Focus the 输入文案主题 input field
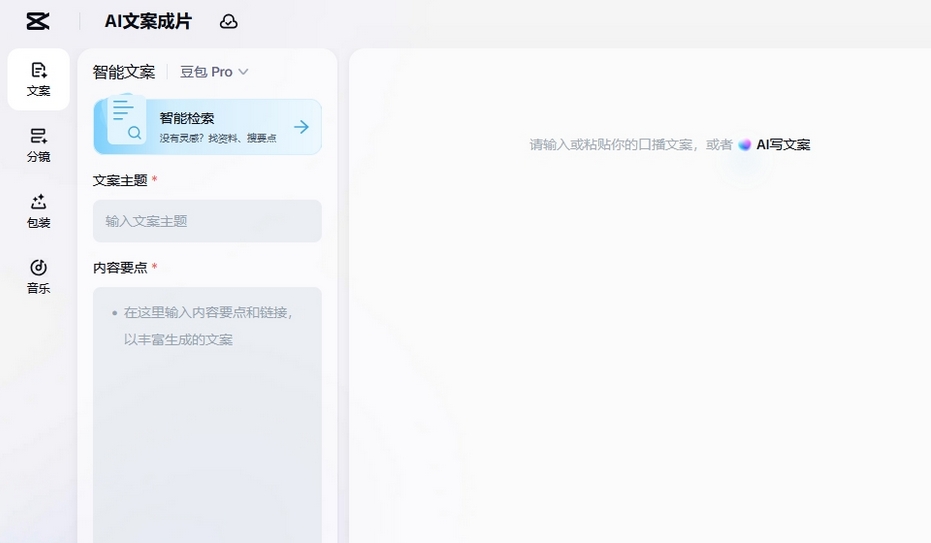The height and width of the screenshot is (543, 931). pos(207,221)
